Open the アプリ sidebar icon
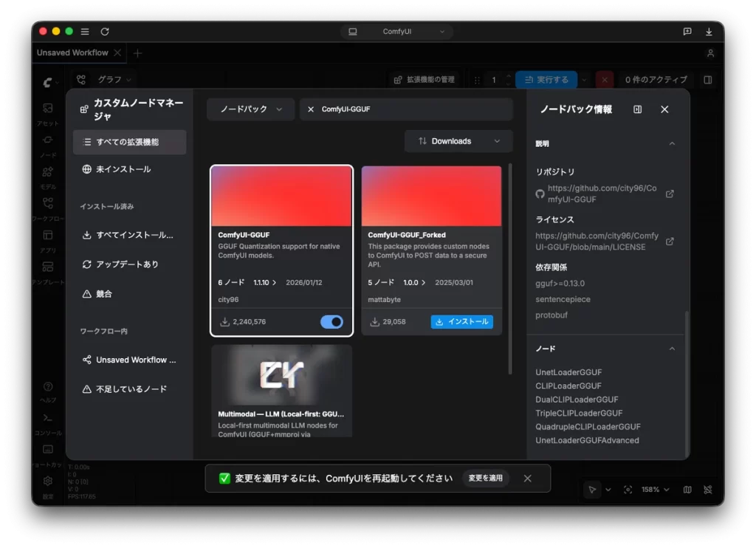756x548 pixels. pyautogui.click(x=48, y=235)
